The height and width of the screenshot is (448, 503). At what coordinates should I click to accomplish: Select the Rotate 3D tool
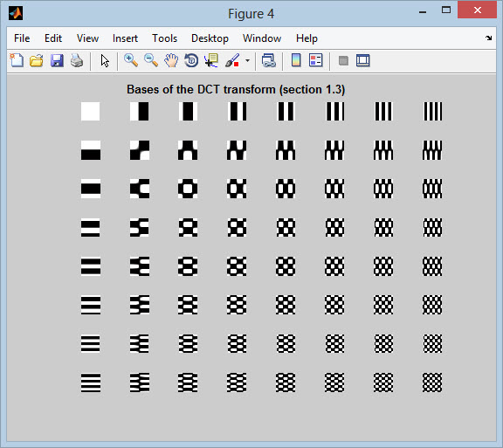pyautogui.click(x=191, y=60)
